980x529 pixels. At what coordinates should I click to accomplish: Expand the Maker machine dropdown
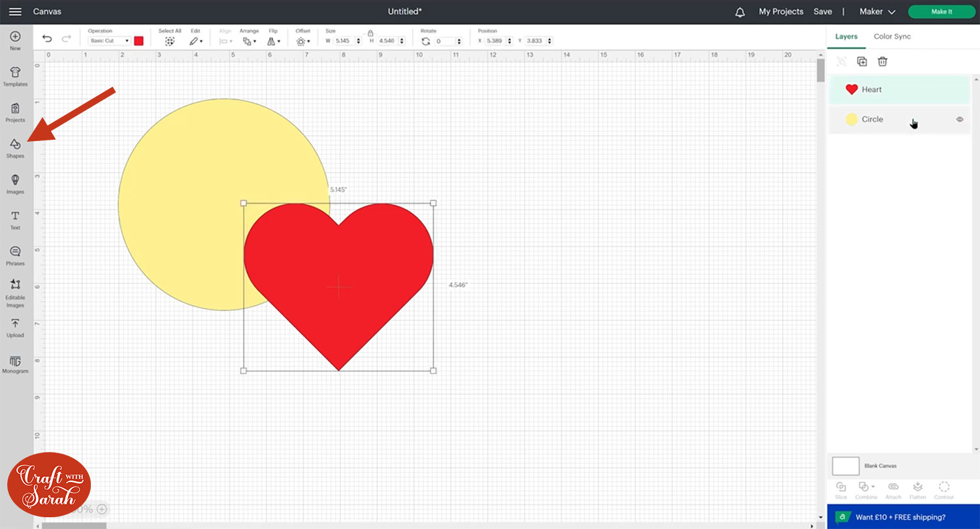coord(877,12)
